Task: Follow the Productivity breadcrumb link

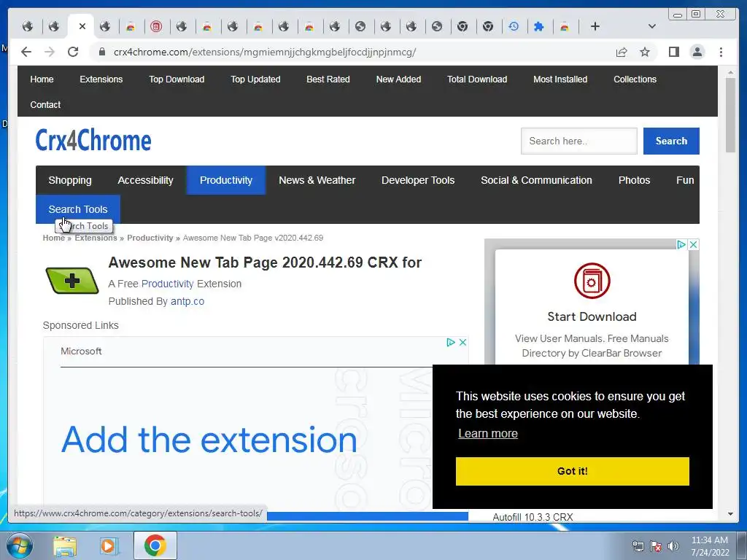Action: (x=150, y=238)
